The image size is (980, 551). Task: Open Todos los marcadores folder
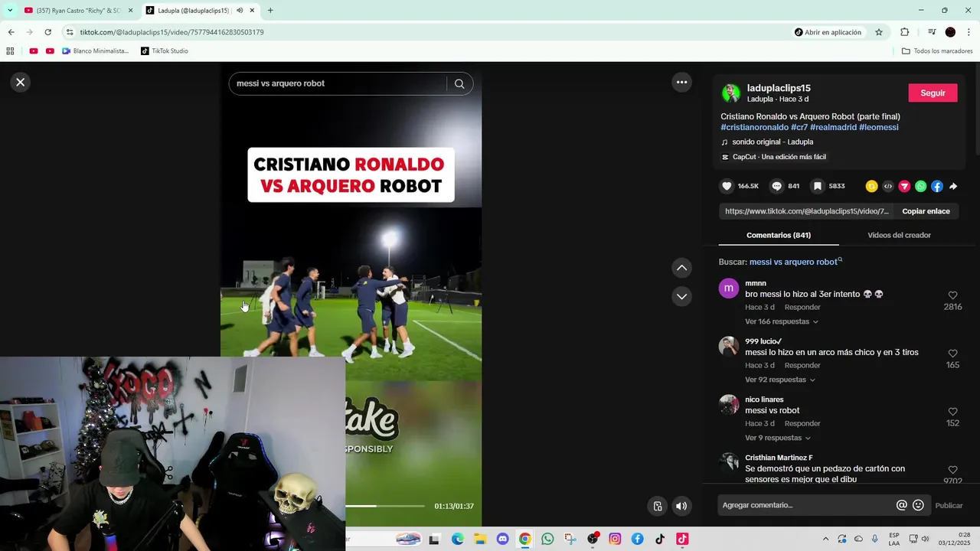(937, 51)
